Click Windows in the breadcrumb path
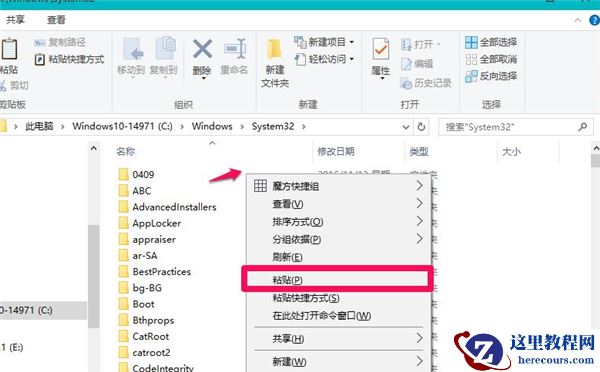The height and width of the screenshot is (372, 600). pos(212,126)
